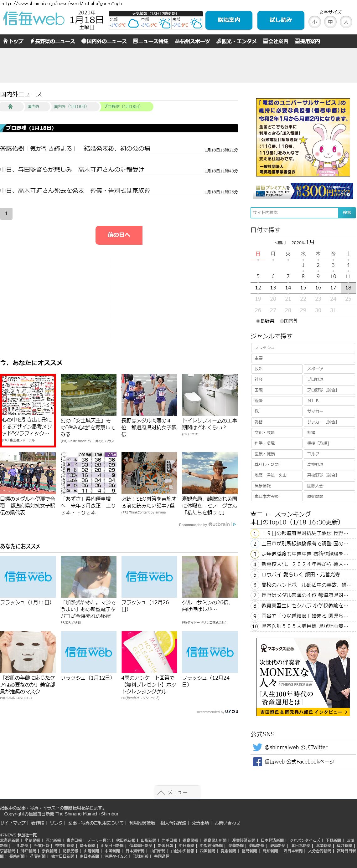
Task: Click the Facebook logo icon
Action: (257, 762)
